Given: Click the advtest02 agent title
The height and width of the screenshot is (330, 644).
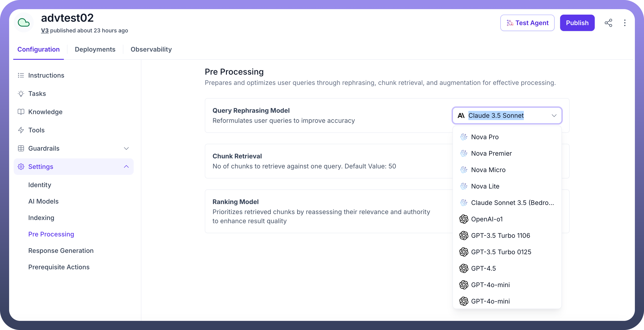Looking at the screenshot, I should click(67, 18).
